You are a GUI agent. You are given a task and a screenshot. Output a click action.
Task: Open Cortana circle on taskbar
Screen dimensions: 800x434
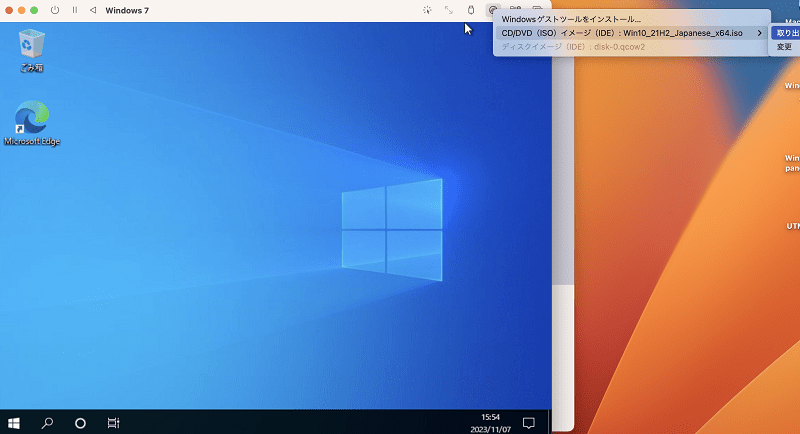[80, 423]
